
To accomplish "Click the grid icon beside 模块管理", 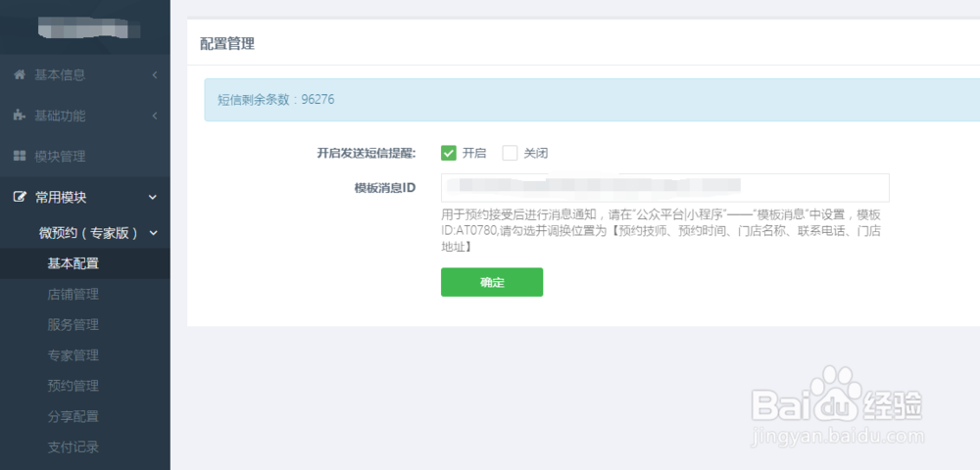I will pos(20,156).
